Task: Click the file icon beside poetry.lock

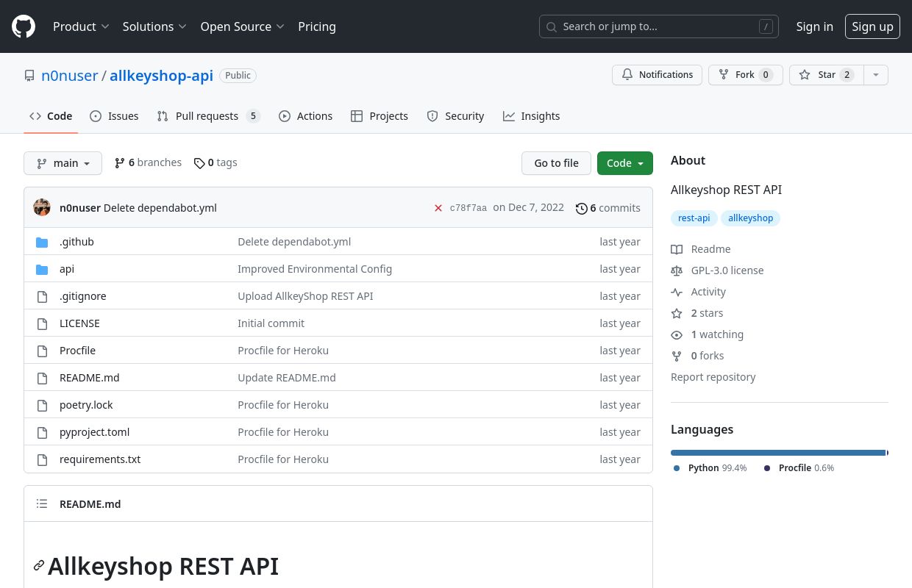Action: [x=42, y=405]
